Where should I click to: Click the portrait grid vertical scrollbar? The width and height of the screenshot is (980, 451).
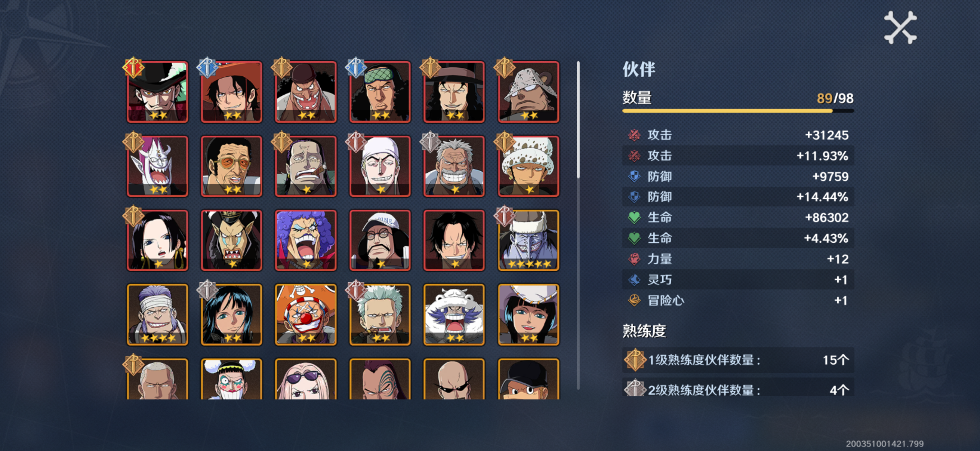click(x=578, y=225)
